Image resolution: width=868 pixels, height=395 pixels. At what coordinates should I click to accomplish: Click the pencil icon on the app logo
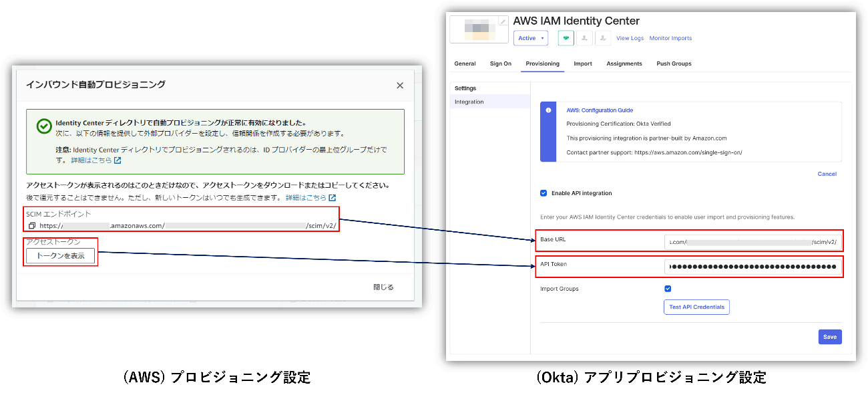tap(503, 21)
